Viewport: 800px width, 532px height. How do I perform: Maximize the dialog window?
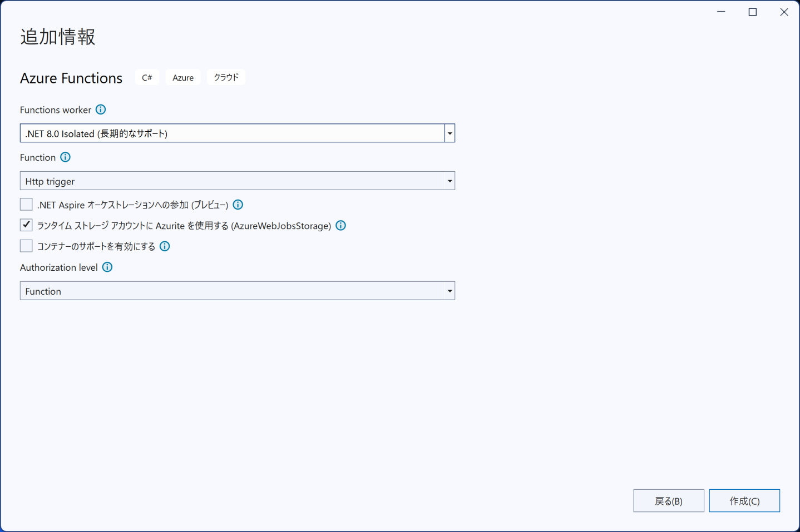[753, 12]
